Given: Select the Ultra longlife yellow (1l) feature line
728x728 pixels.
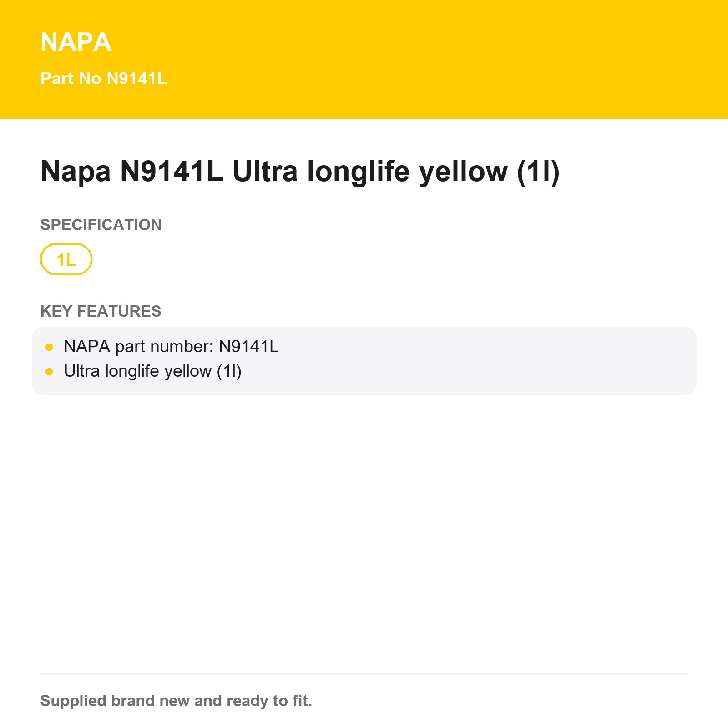Looking at the screenshot, I should pos(153,371).
